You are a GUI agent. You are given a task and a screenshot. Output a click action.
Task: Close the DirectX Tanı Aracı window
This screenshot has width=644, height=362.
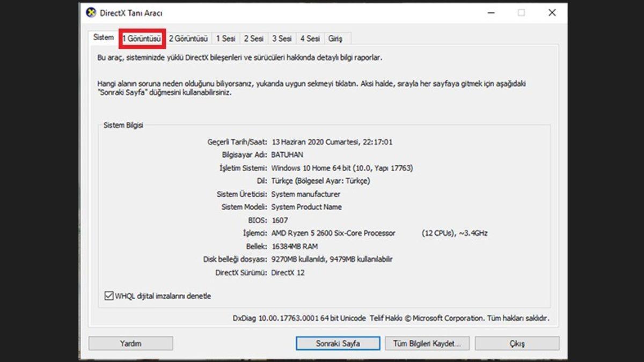[x=552, y=13]
